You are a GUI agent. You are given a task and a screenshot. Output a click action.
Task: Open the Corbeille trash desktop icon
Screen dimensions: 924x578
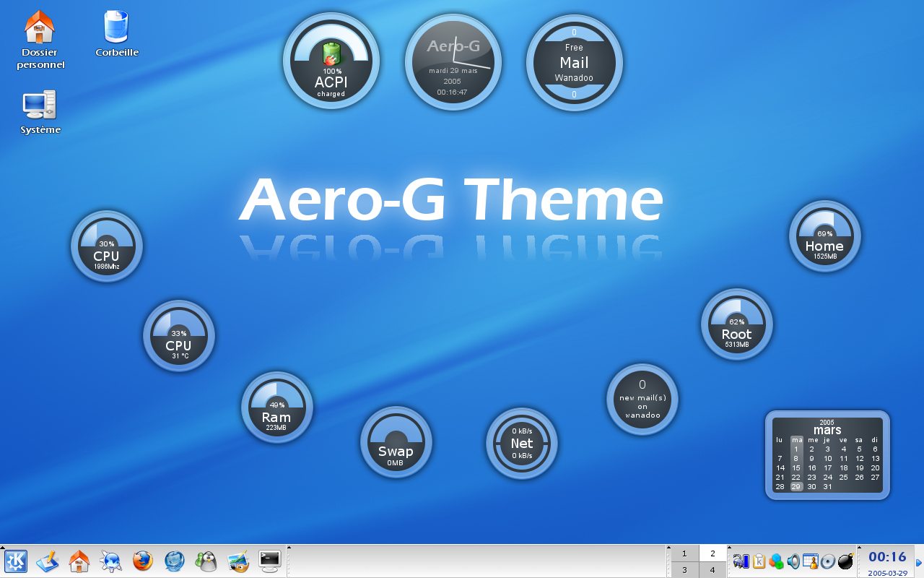click(117, 34)
